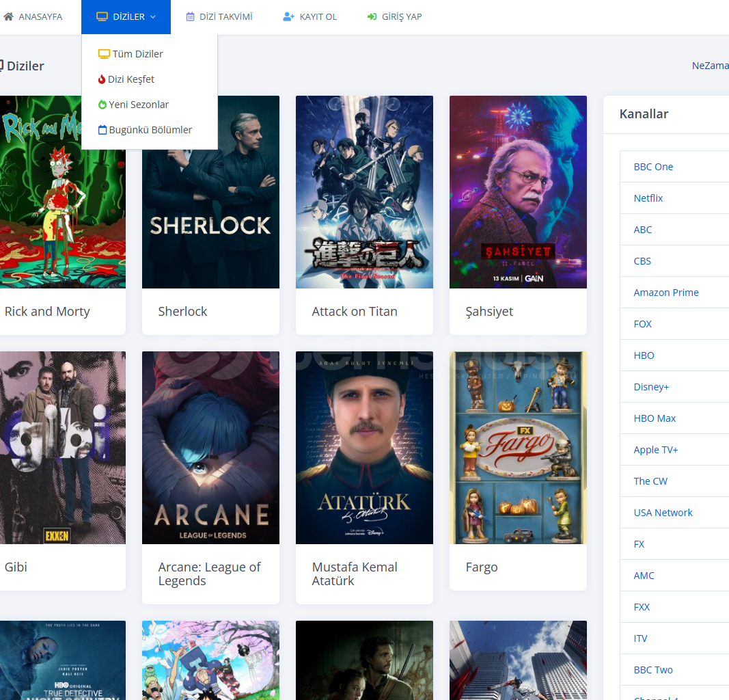
Task: Open the Fargo poster image
Action: [518, 448]
